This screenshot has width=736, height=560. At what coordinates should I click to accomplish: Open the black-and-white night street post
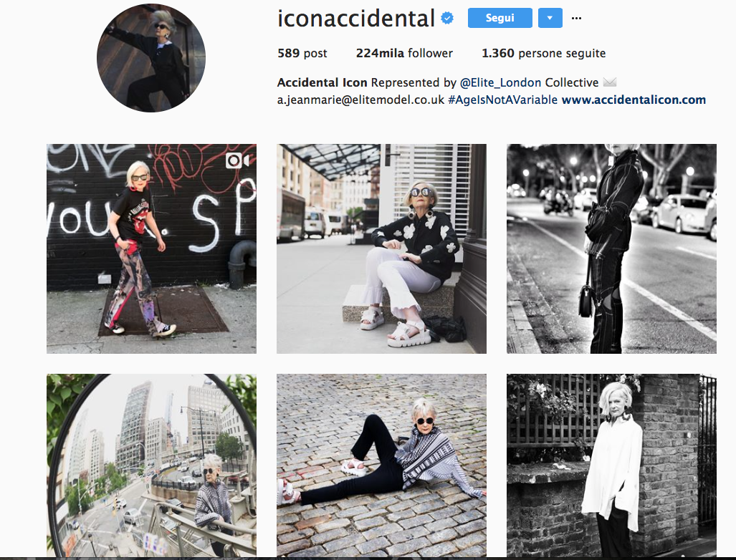(611, 248)
